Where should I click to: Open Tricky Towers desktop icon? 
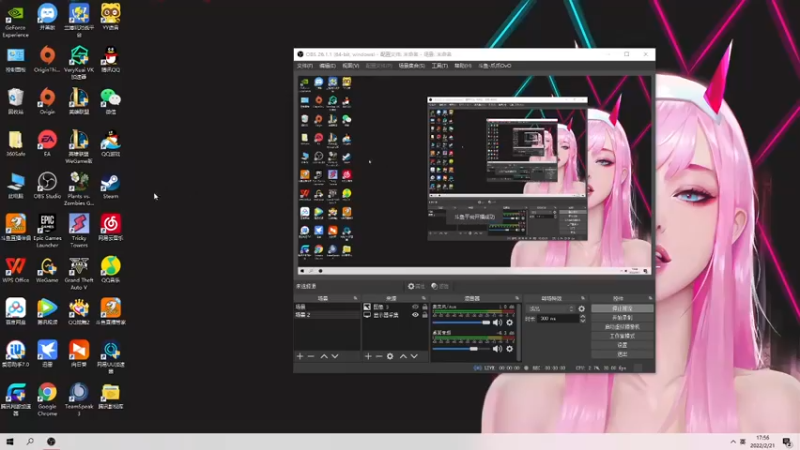click(79, 231)
